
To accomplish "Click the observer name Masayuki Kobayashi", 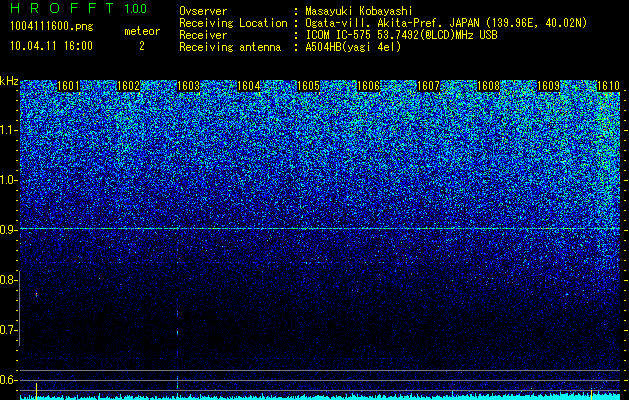I will pyautogui.click(x=359, y=12).
